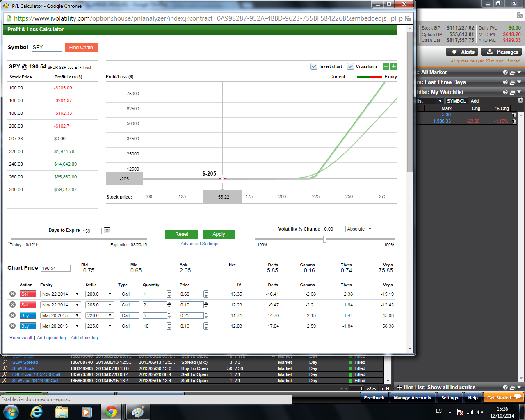Open expiry dropdown for the 205.0 strike leg

tap(60, 305)
